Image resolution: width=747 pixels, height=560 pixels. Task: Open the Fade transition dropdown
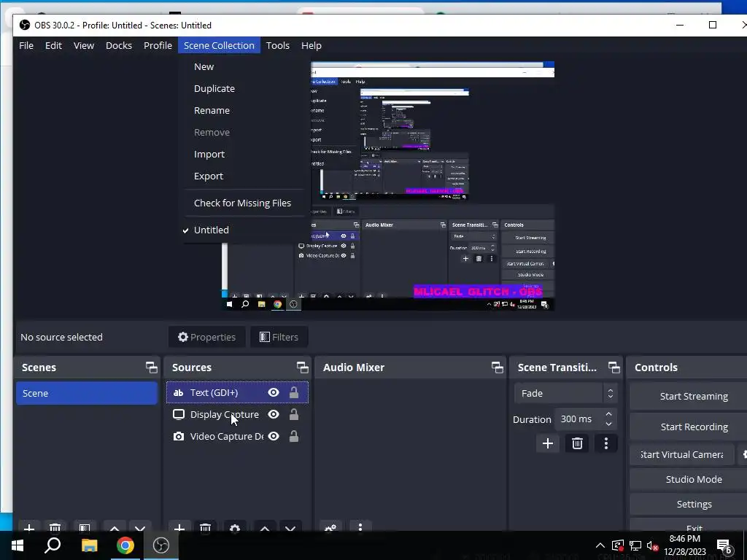point(566,393)
